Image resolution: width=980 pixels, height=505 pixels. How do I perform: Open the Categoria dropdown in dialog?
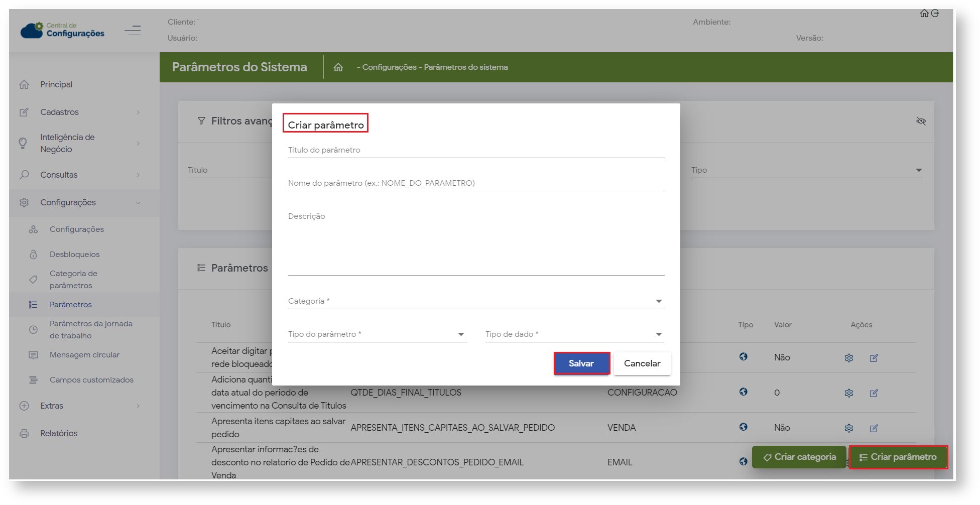475,301
